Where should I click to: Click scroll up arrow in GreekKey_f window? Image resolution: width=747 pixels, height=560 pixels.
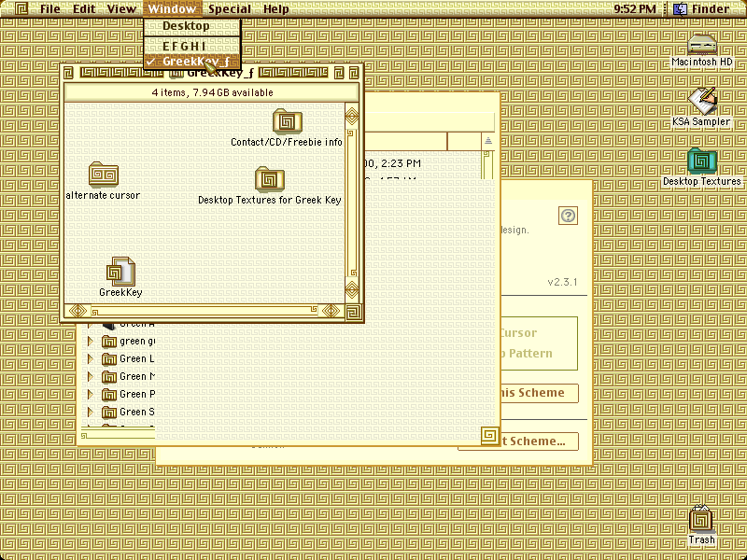point(352,116)
